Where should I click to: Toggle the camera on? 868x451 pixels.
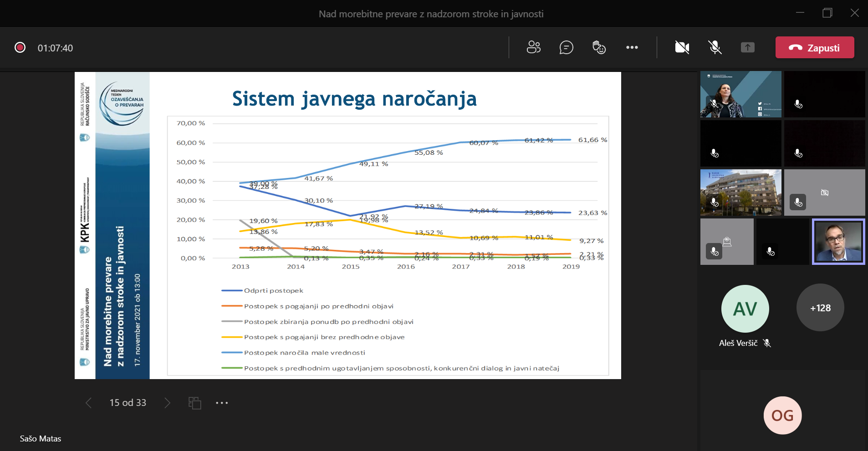682,47
